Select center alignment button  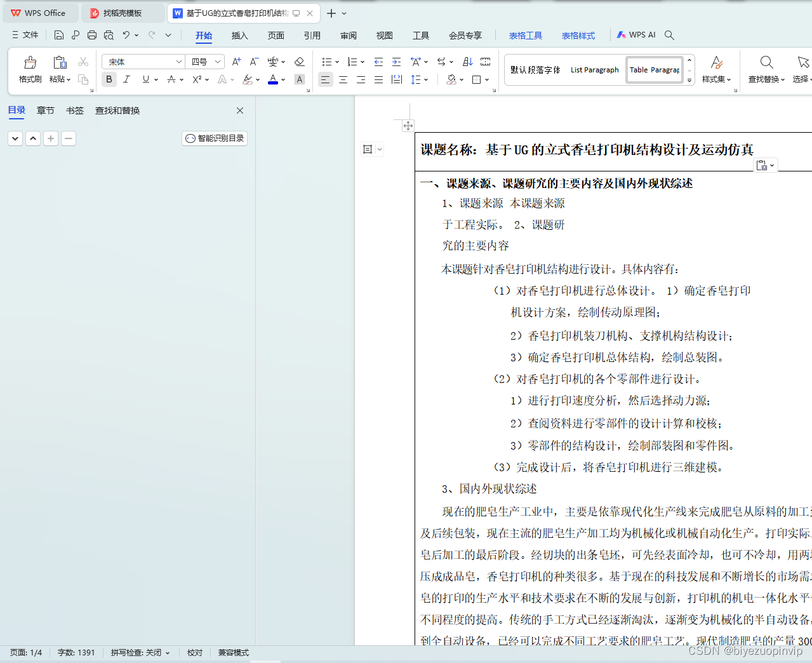pyautogui.click(x=343, y=79)
